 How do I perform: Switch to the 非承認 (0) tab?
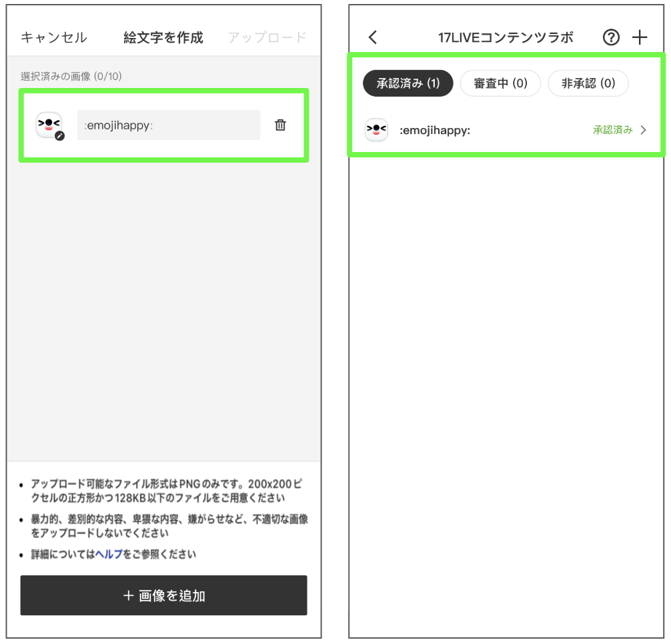(x=588, y=83)
